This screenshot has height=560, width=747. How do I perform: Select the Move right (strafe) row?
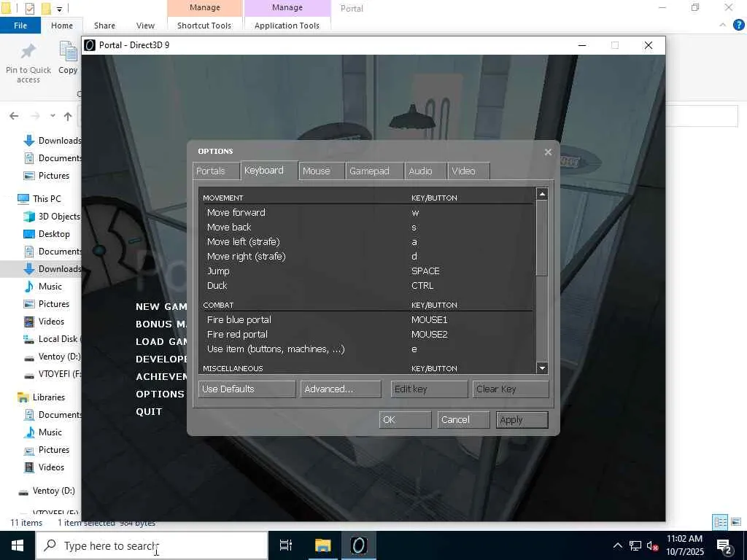coord(366,256)
